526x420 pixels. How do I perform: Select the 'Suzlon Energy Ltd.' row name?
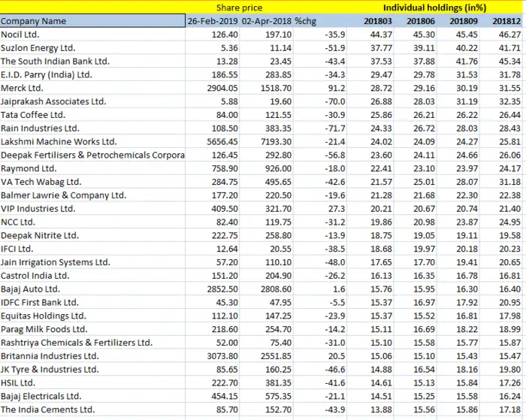pos(38,48)
